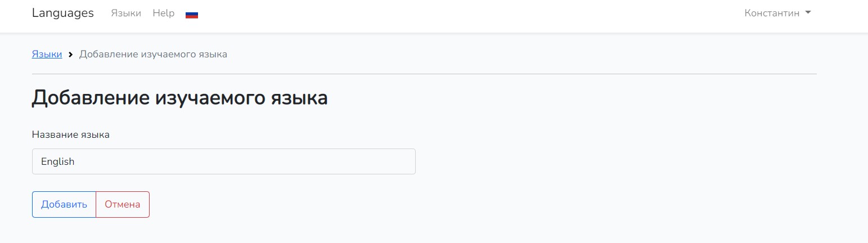Click empty space right of Отмена button
Screen dimensions: 868x243
[394, 204]
